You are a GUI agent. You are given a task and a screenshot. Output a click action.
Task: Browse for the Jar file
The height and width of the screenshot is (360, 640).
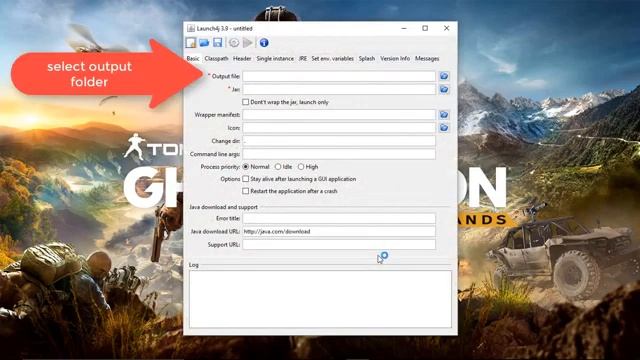(444, 89)
